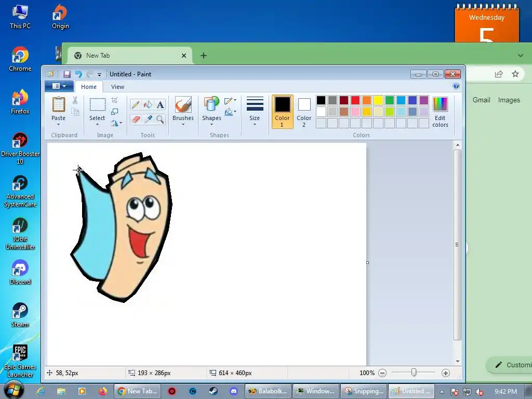Image resolution: width=532 pixels, height=399 pixels.
Task: Click the Undo arrow in title bar
Action: 78,74
